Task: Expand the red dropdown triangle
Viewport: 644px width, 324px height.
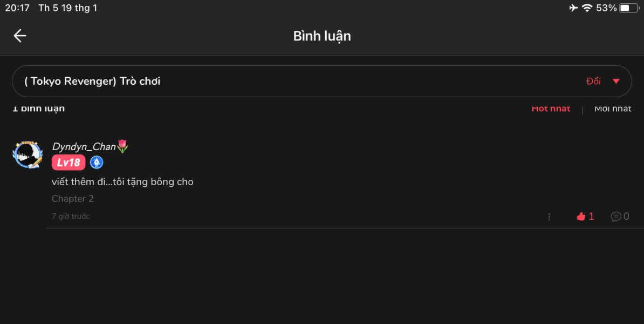Action: tap(616, 82)
